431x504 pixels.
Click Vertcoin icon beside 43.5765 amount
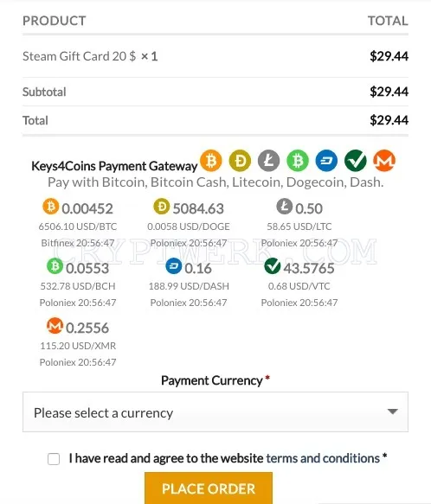tap(273, 266)
